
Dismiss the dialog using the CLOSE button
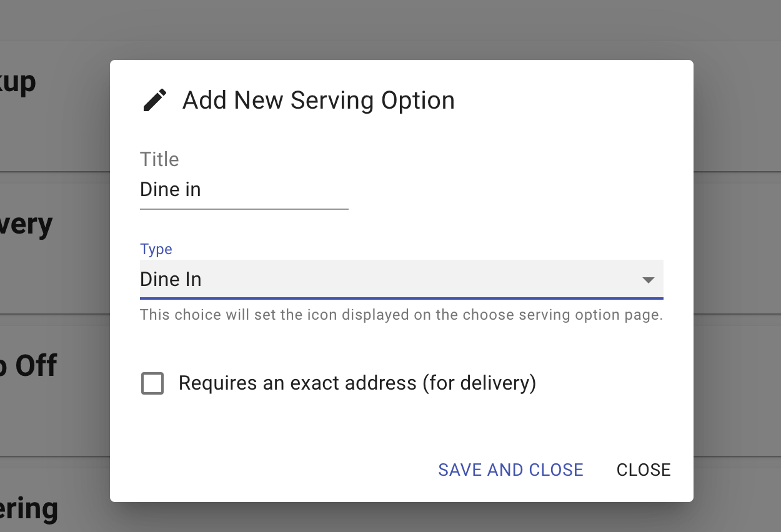[x=644, y=470]
